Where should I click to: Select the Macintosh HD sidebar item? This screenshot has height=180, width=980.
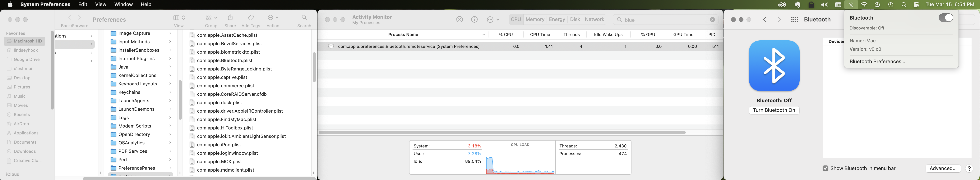(x=24, y=41)
